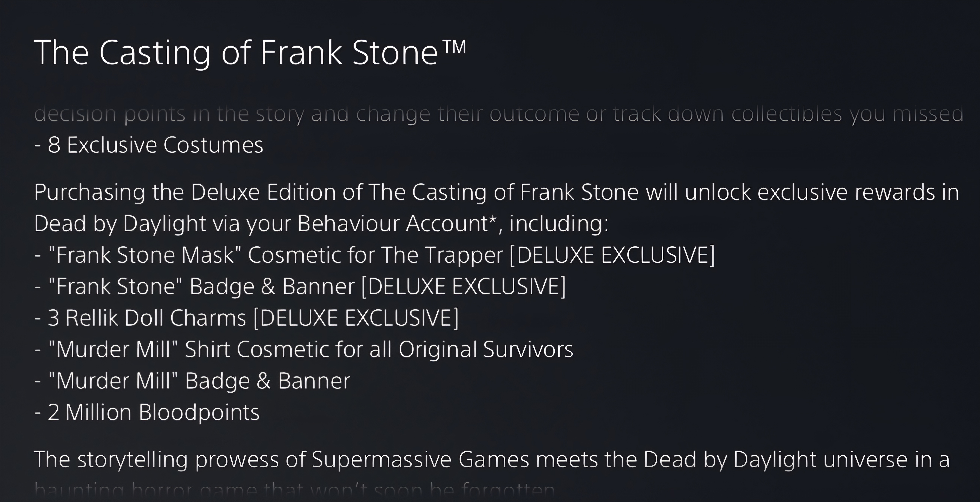Click the word including: ending the paragraph
The width and height of the screenshot is (980, 502).
pos(559,223)
